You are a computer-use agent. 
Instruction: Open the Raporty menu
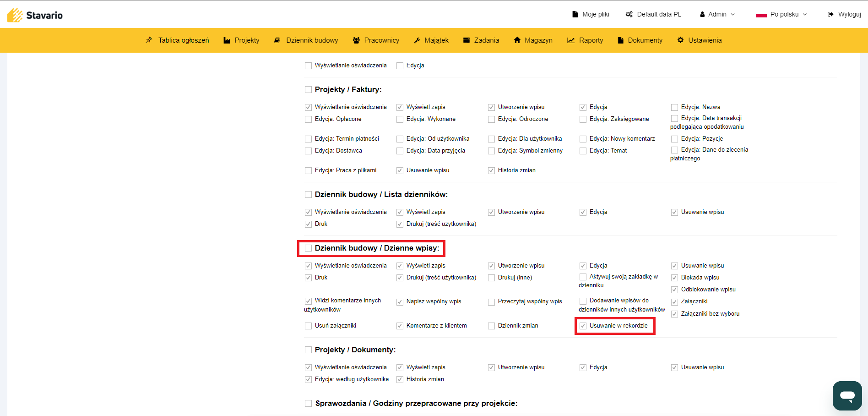tap(591, 40)
